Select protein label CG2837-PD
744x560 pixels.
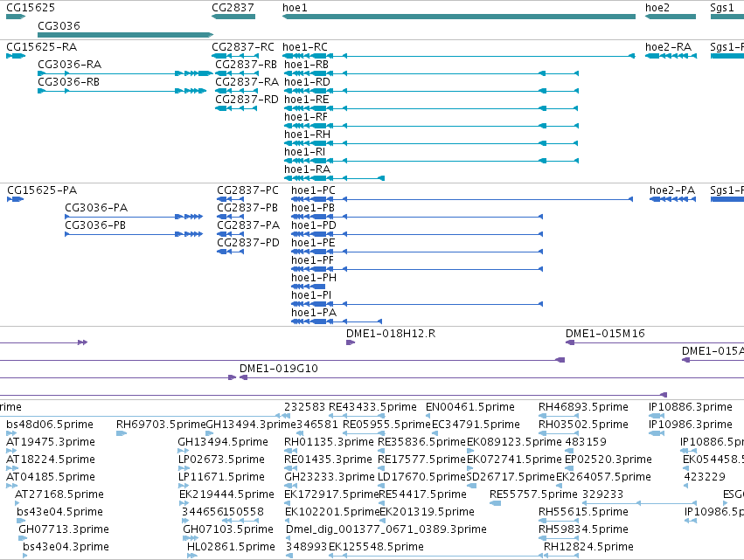click(248, 243)
